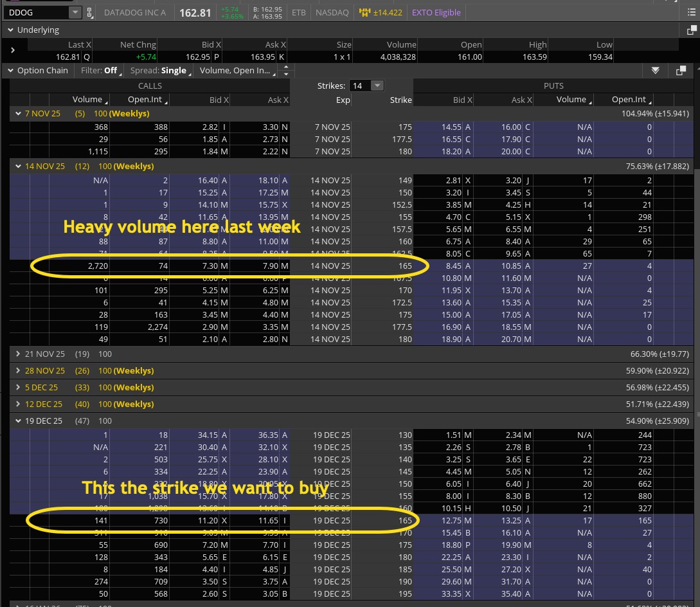The image size is (700, 607).
Task: Click the Option Chain pop-out window icon
Action: pyautogui.click(x=681, y=71)
